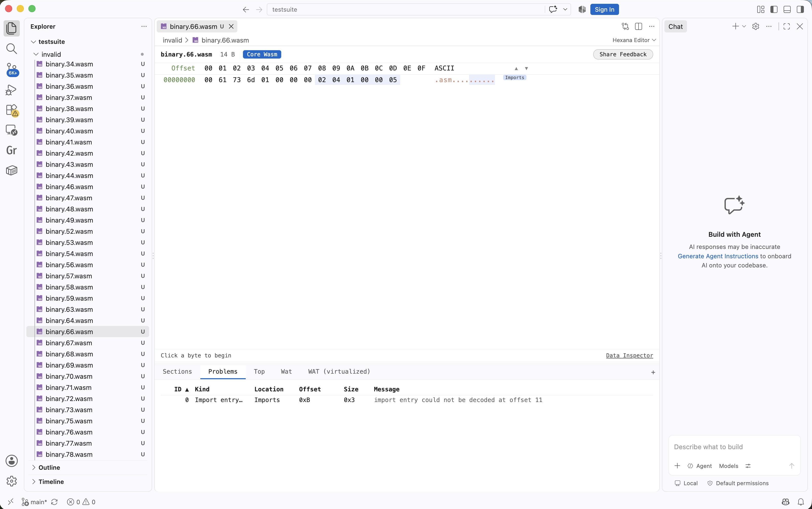Switch to the Top tab
Image resolution: width=812 pixels, height=509 pixels.
(259, 371)
